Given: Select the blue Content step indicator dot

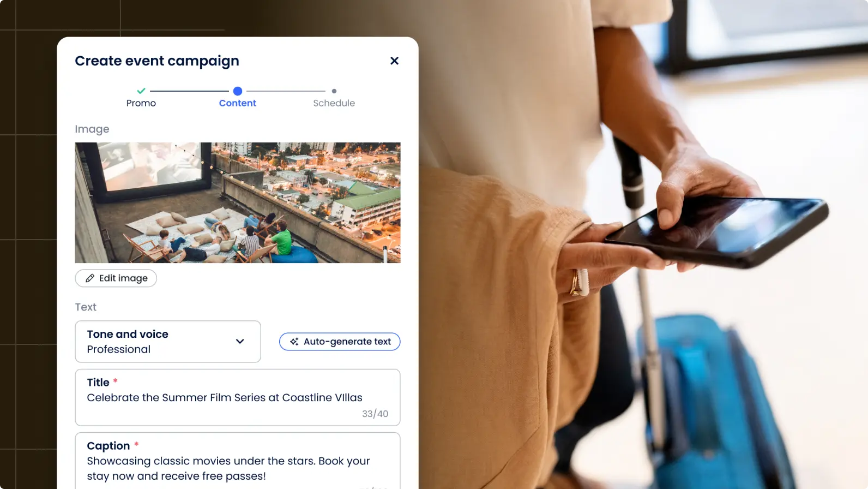Looking at the screenshot, I should point(238,91).
